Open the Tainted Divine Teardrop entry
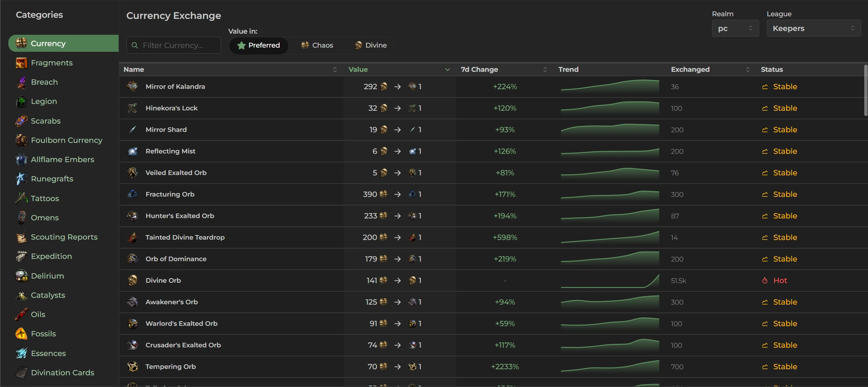The height and width of the screenshot is (387, 868). pos(185,237)
